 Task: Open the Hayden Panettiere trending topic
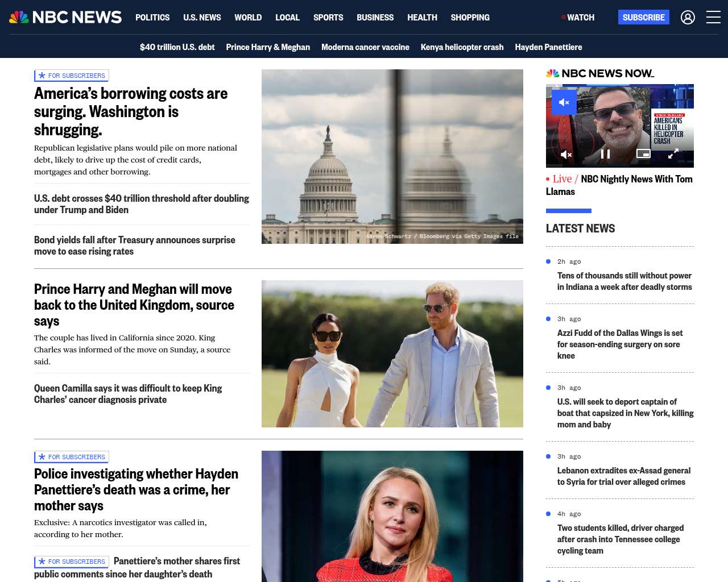coord(548,47)
